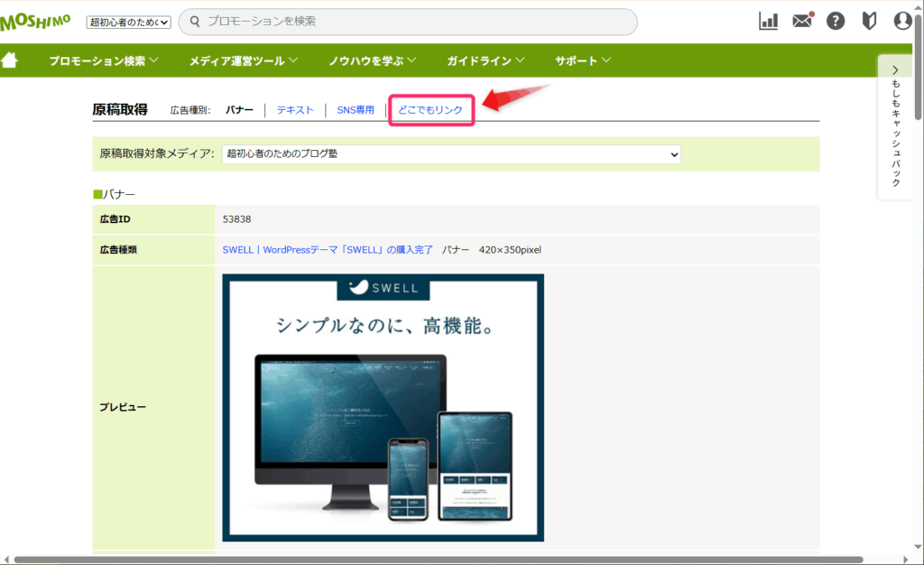Click the プレビュー row label
Screen dimensions: 924x565
pos(122,407)
